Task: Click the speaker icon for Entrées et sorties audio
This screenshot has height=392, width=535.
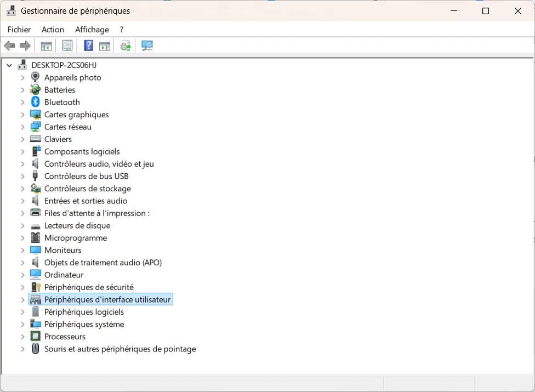Action: point(35,201)
